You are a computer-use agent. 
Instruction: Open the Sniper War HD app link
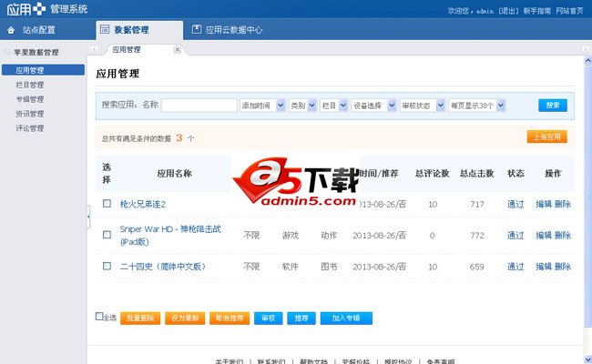tap(170, 235)
